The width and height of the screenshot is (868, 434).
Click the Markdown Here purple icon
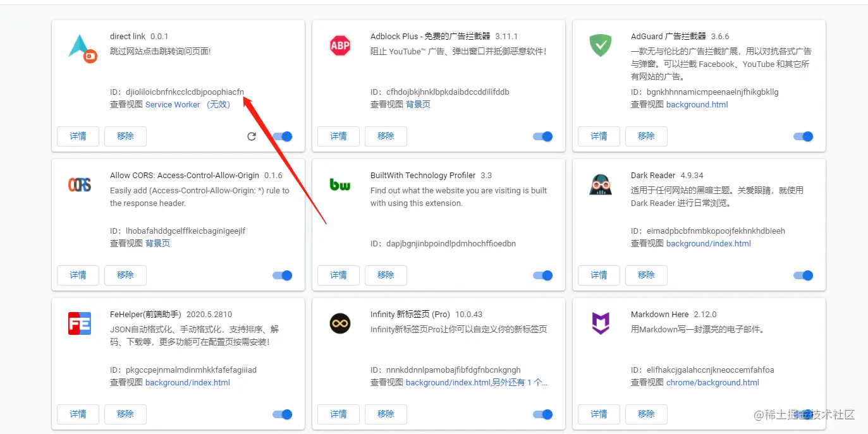(601, 323)
